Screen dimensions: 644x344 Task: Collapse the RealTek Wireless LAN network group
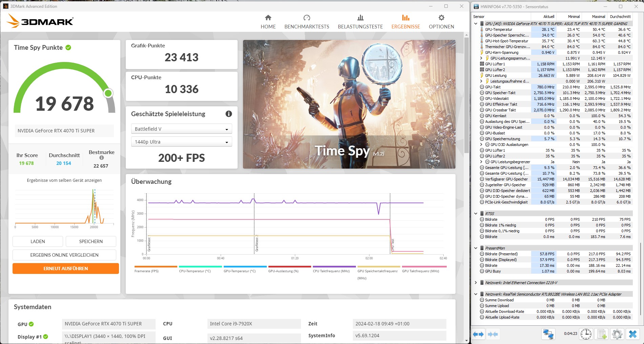(x=476, y=294)
